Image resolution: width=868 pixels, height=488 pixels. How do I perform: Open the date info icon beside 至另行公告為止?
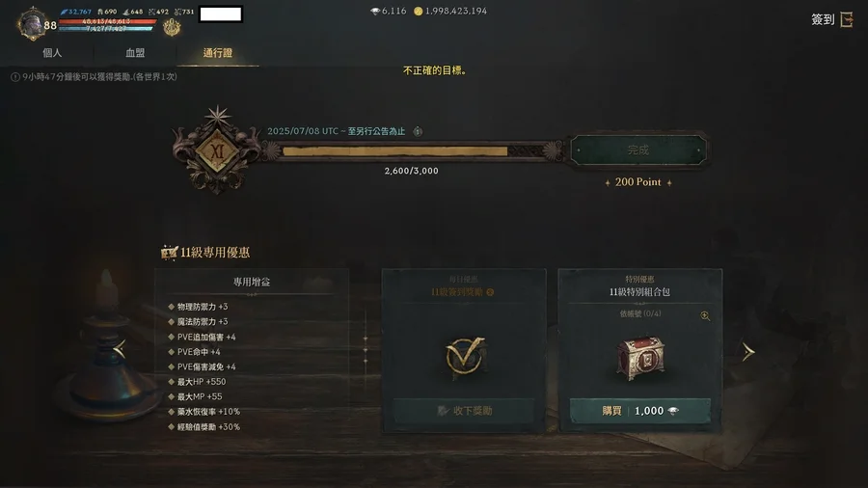point(418,131)
